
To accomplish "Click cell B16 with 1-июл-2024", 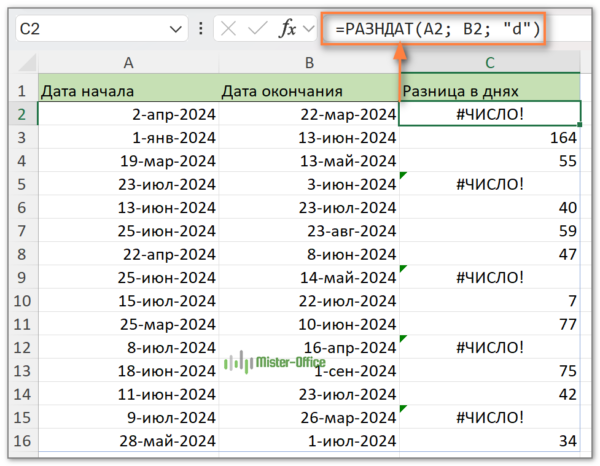I will [x=308, y=440].
